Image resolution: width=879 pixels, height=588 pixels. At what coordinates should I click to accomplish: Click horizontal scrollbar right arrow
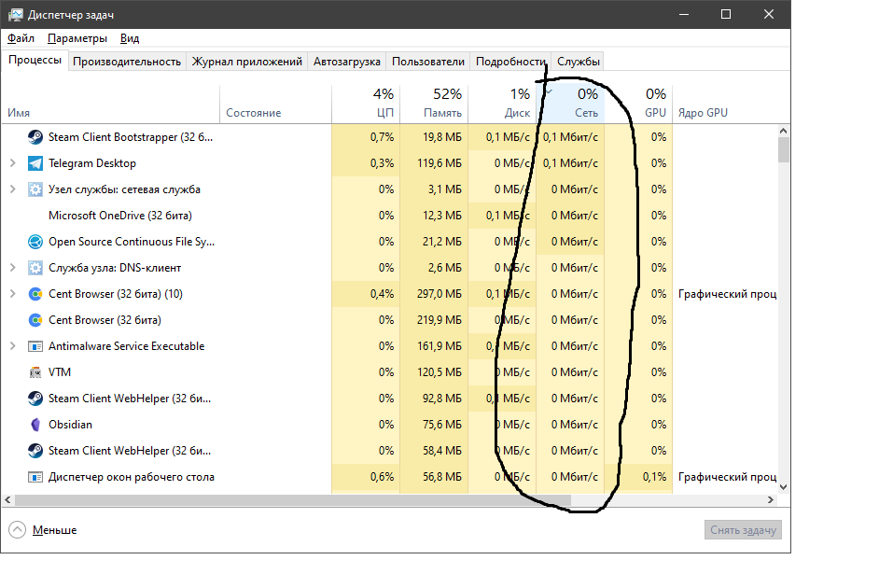tap(771, 499)
